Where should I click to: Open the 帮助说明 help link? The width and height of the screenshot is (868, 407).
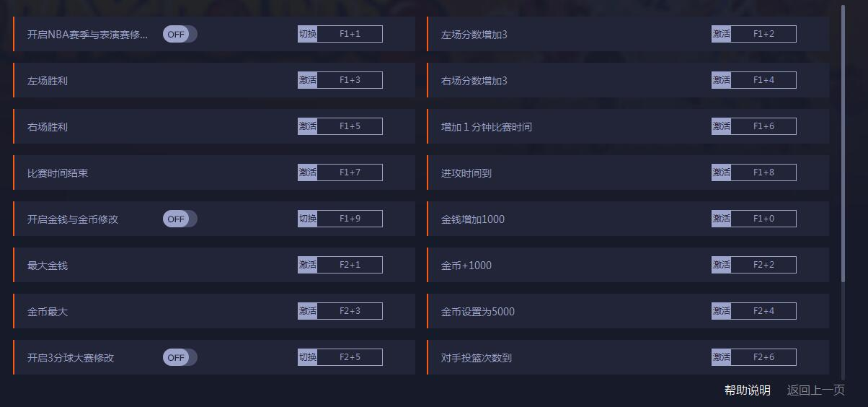click(x=748, y=390)
